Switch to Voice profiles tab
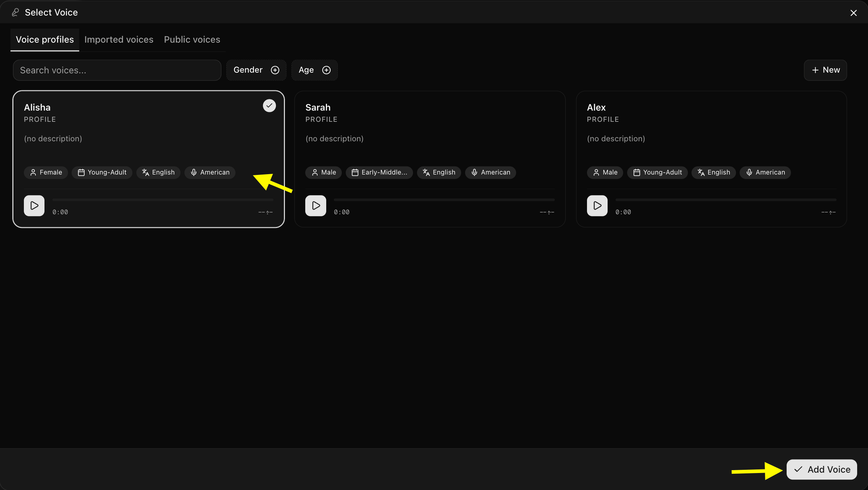Image resolution: width=868 pixels, height=490 pixels. click(x=45, y=40)
